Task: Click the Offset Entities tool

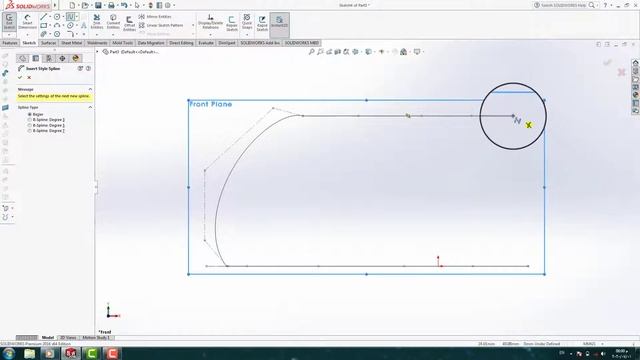Action: coord(129,24)
